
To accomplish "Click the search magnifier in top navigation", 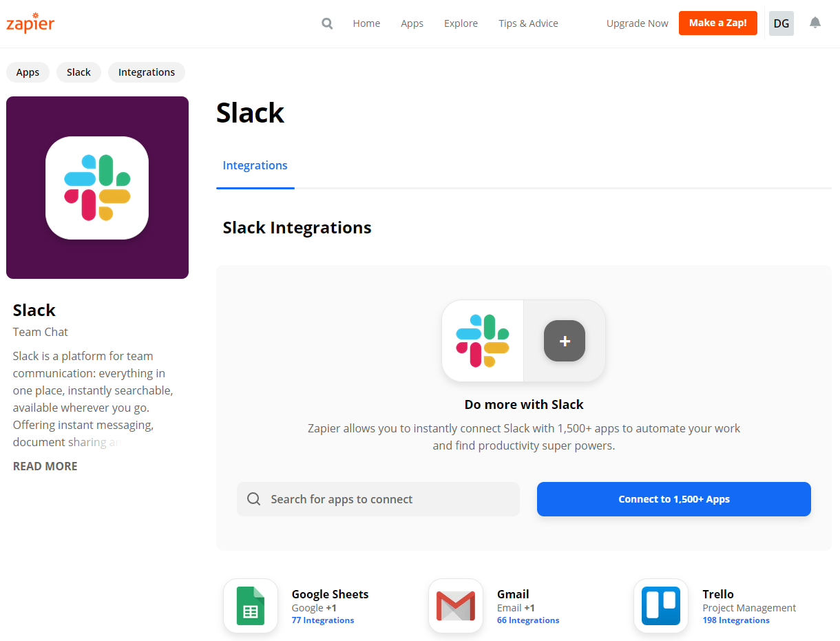I will [327, 23].
